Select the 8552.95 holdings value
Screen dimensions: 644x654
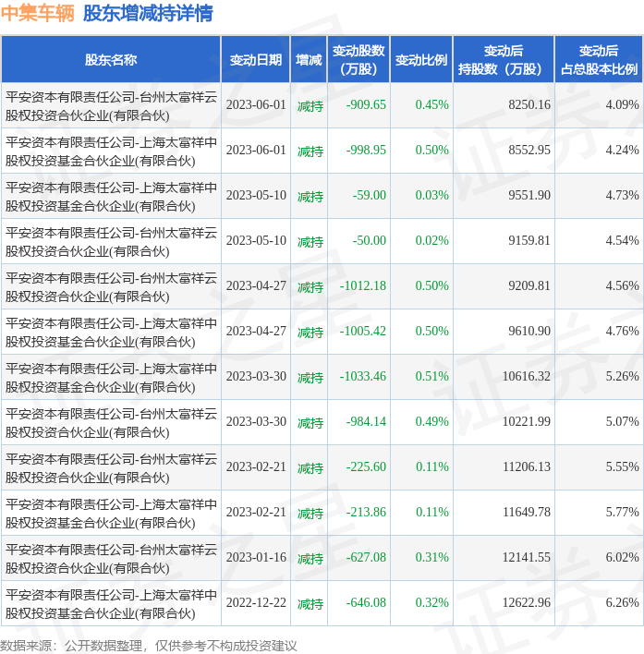point(529,150)
